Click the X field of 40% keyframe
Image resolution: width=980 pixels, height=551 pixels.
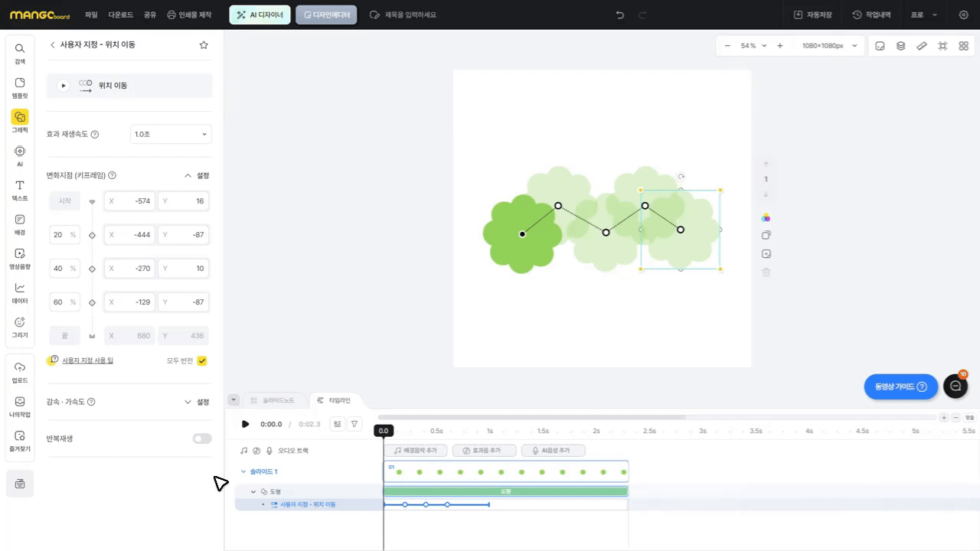(x=129, y=269)
